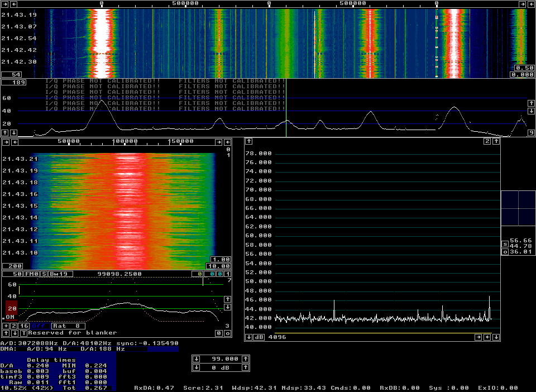Click the far-right left-arrow above the narrow waterfall
536x392 pixels.
pos(227,142)
